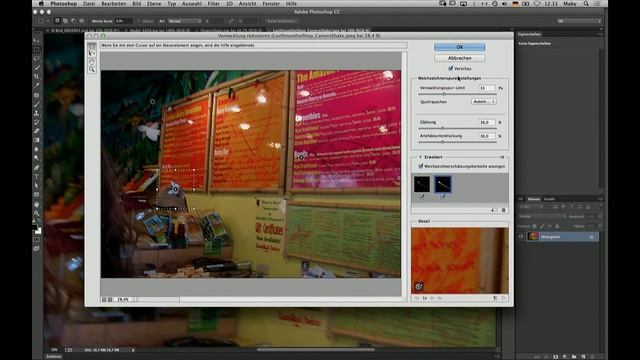
Task: Select the Eraser tool
Action: pos(37,131)
